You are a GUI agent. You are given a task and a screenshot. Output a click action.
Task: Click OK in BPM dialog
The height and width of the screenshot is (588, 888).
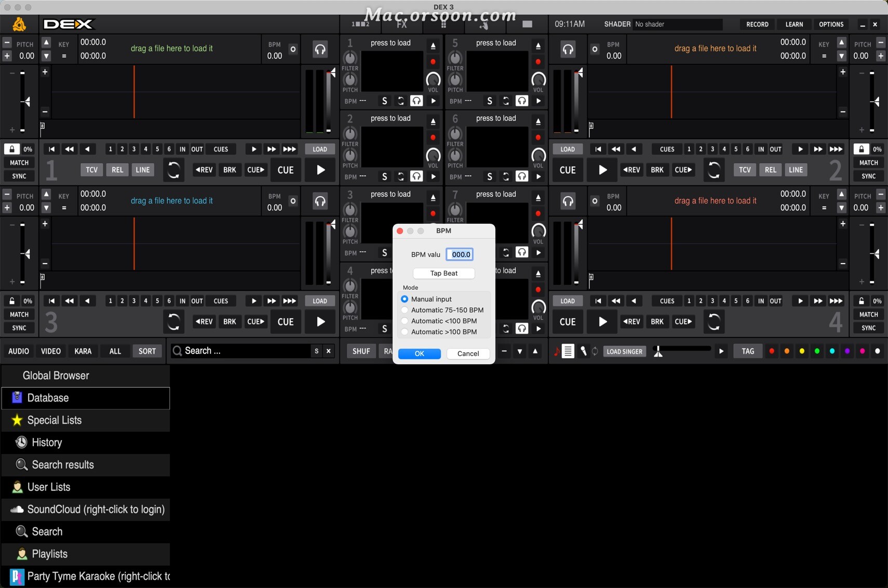(x=420, y=354)
